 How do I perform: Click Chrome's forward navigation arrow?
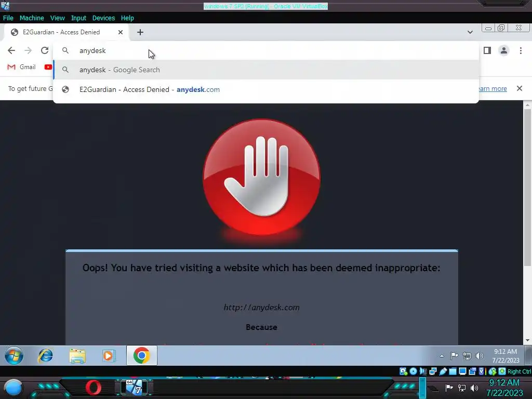(28, 50)
